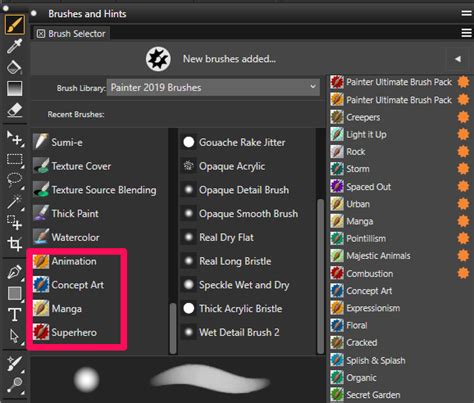Choose the Thick Paint category
This screenshot has width=474, height=403.
coord(100,213)
